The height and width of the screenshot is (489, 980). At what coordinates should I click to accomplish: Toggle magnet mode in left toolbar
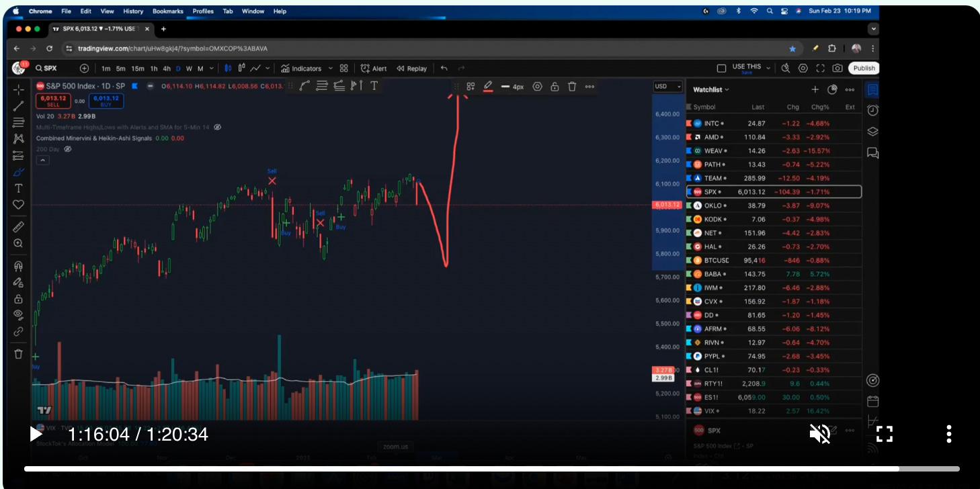pos(18,266)
